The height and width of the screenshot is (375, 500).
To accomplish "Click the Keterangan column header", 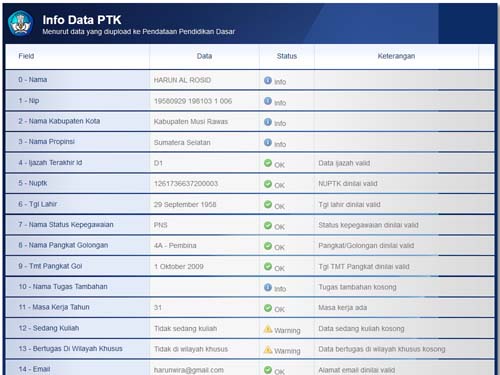I will pos(396,56).
